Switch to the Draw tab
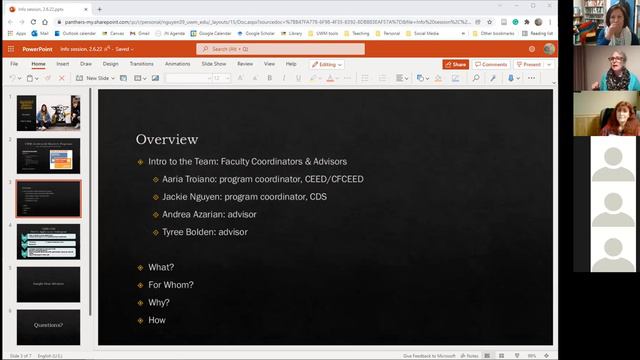Screen dimensions: 640x360 [86, 64]
